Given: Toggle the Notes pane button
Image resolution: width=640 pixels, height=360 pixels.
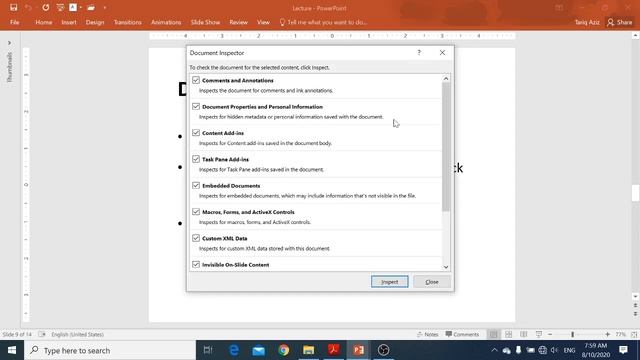Looking at the screenshot, I should coord(427,334).
